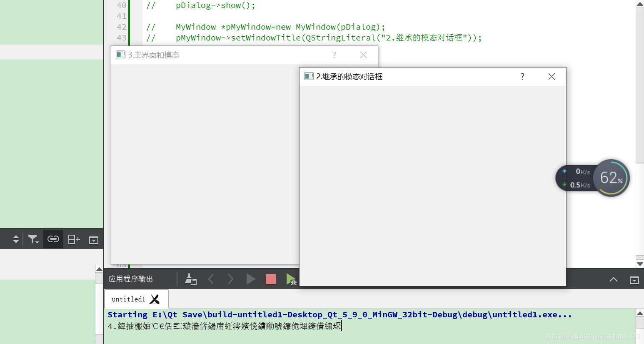Click the application output panel title 应用程序输出
Image resolution: width=644 pixels, height=344 pixels.
(x=131, y=279)
